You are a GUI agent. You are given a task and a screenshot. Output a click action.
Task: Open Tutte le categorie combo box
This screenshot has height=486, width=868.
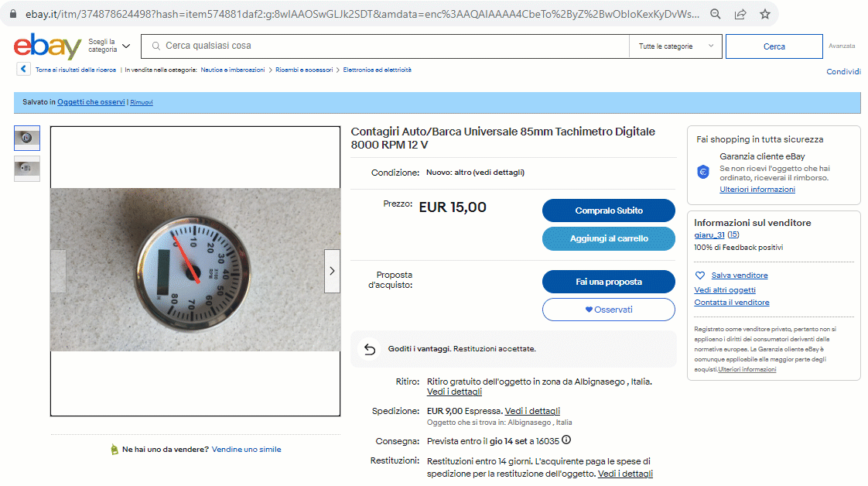point(675,46)
